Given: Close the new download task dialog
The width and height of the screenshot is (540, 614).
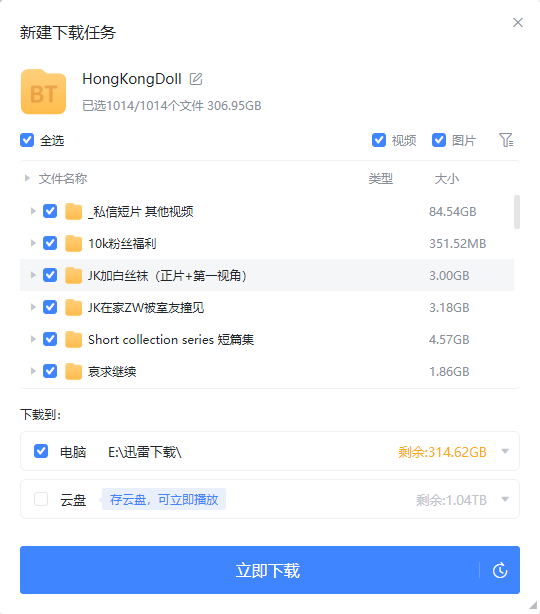Looking at the screenshot, I should pos(518,23).
